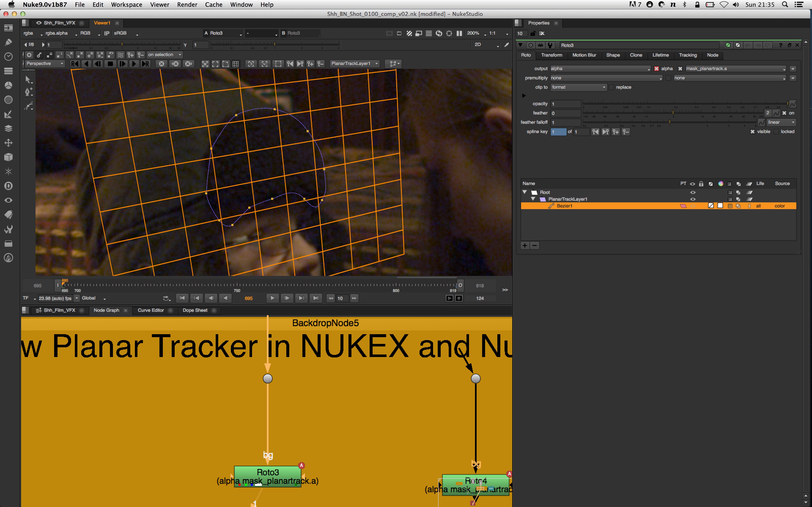Open the 3D nodes cube icon in the sidebar
The width and height of the screenshot is (812, 507).
pos(8,157)
